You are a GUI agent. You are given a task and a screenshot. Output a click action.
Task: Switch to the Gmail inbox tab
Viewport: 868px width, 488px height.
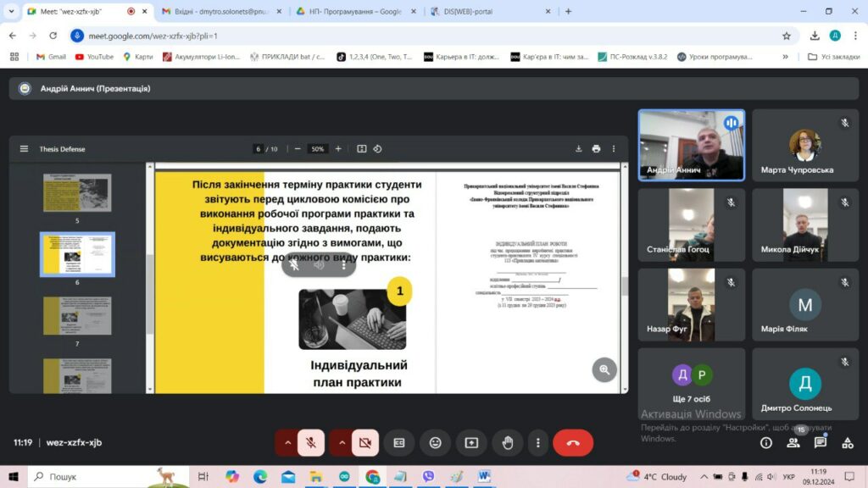pos(221,11)
